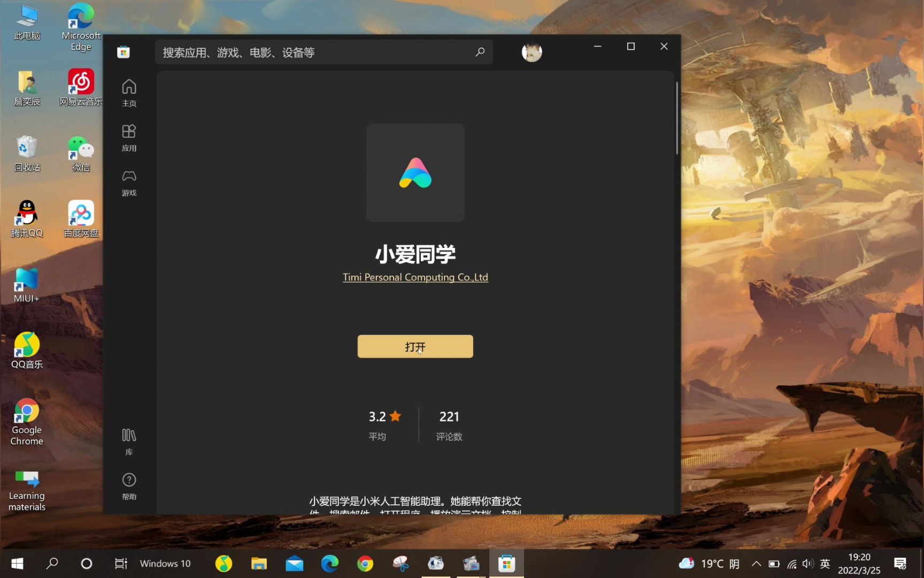The height and width of the screenshot is (578, 924).
Task: Open the user profile avatar
Action: tap(532, 52)
